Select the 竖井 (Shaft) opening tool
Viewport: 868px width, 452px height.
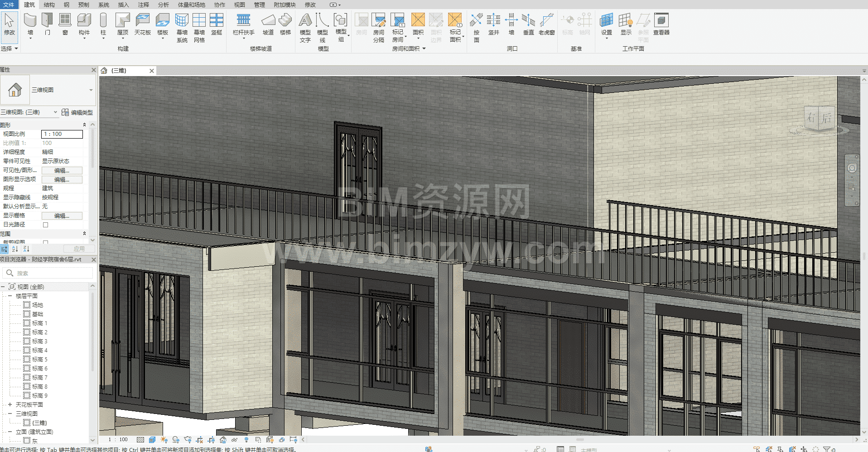coord(494,25)
